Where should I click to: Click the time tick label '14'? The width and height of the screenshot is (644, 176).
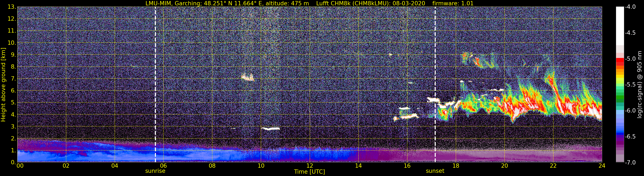tap(358, 166)
